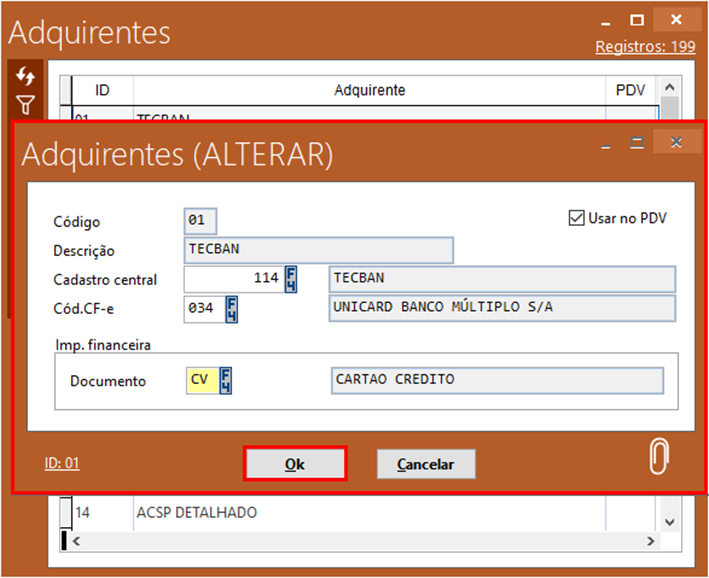Viewport: 709px width, 578px height.
Task: Open the ID: 01 link
Action: click(x=62, y=463)
